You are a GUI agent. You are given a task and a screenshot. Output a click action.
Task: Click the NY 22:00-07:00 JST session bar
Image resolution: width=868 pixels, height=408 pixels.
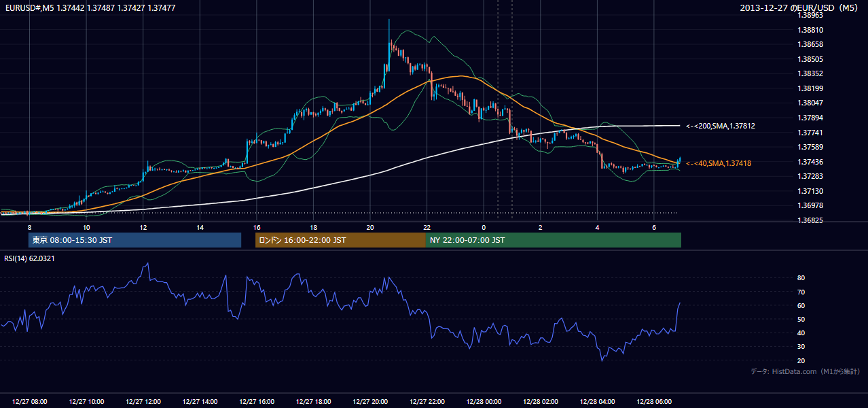554,240
